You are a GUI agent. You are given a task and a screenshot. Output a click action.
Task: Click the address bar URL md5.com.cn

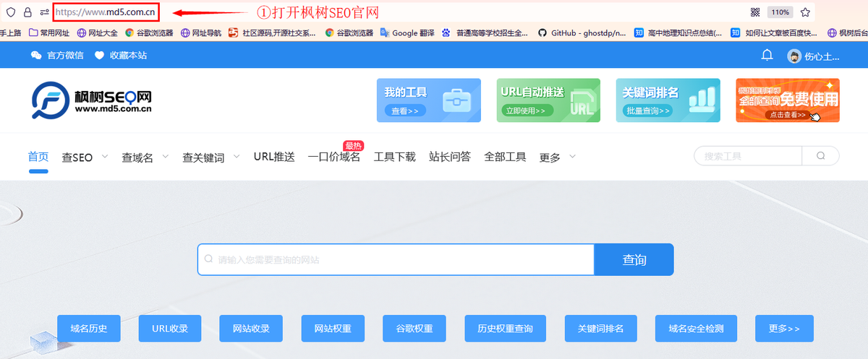pyautogui.click(x=106, y=12)
